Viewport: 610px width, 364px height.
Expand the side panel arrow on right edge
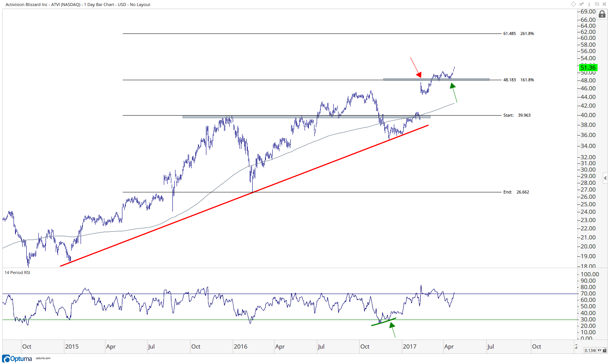(605, 178)
